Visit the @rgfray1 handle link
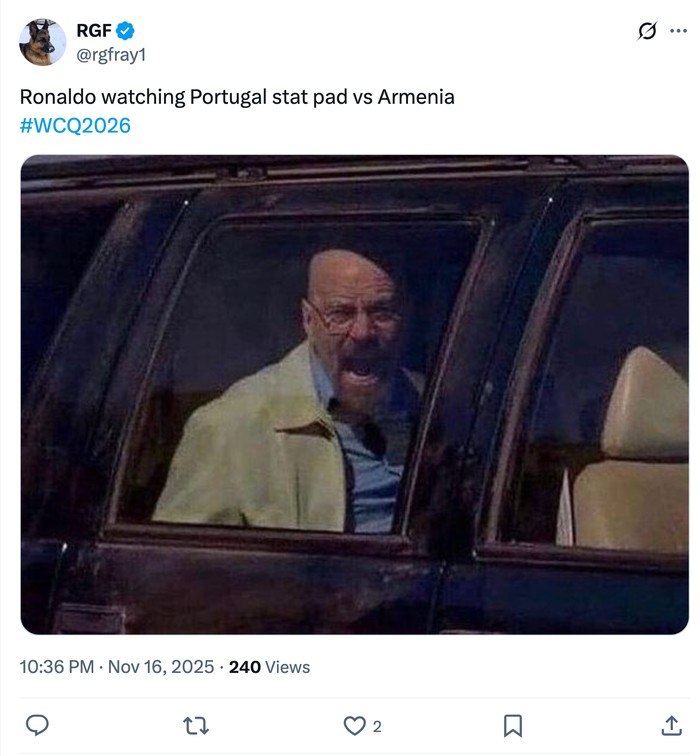Screen dimensions: 700x756 pos(111,54)
